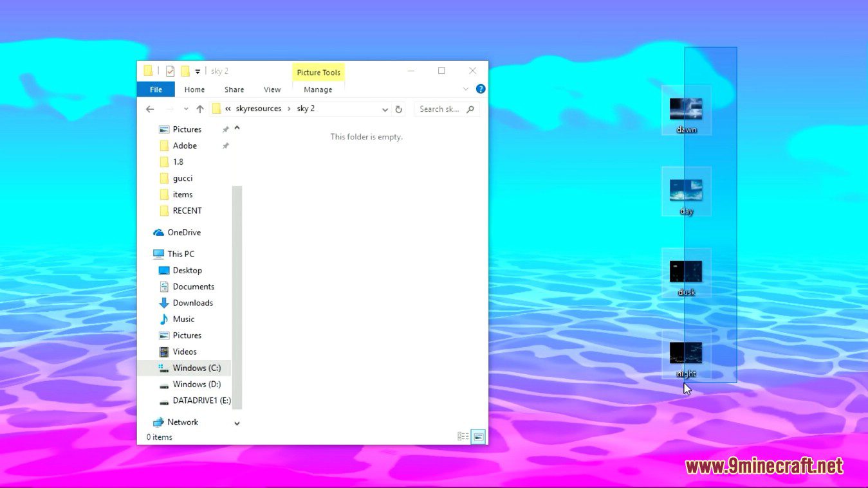Click skyresources in the breadcrumb path
The width and height of the screenshot is (868, 488).
(259, 109)
